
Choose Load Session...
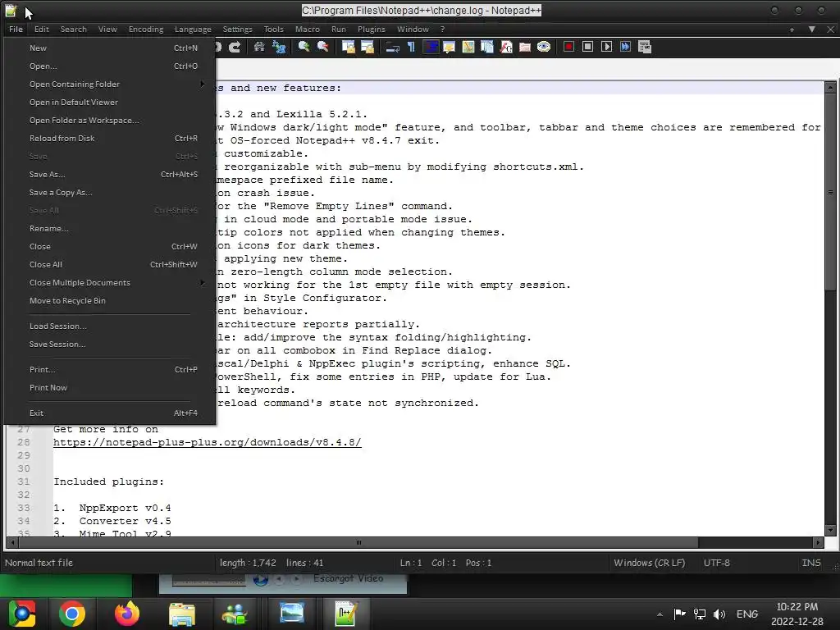pos(110,326)
